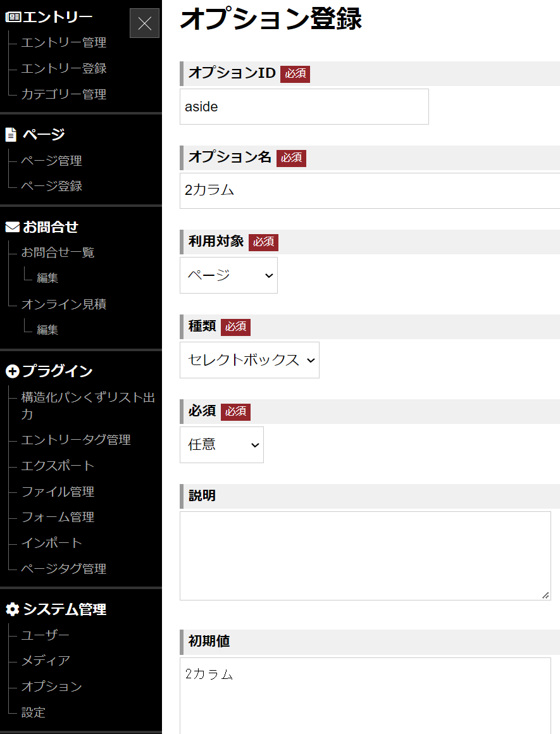This screenshot has height=734, width=560.
Task: Open the 種類 dropdown showing セレクトボックス
Action: click(249, 360)
